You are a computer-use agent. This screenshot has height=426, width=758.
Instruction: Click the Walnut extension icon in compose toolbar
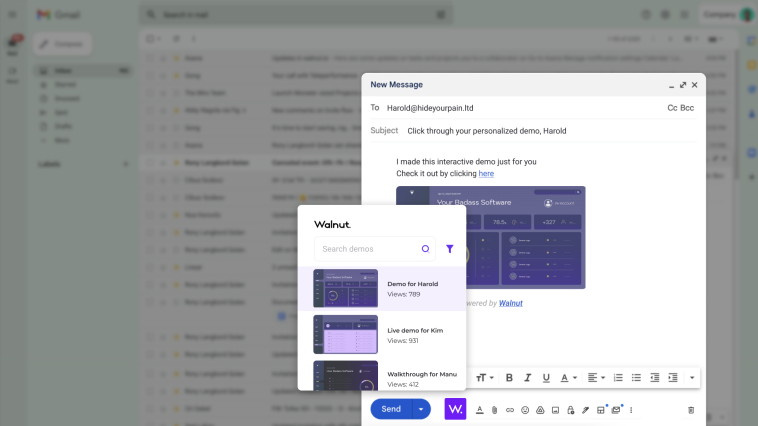click(x=455, y=409)
